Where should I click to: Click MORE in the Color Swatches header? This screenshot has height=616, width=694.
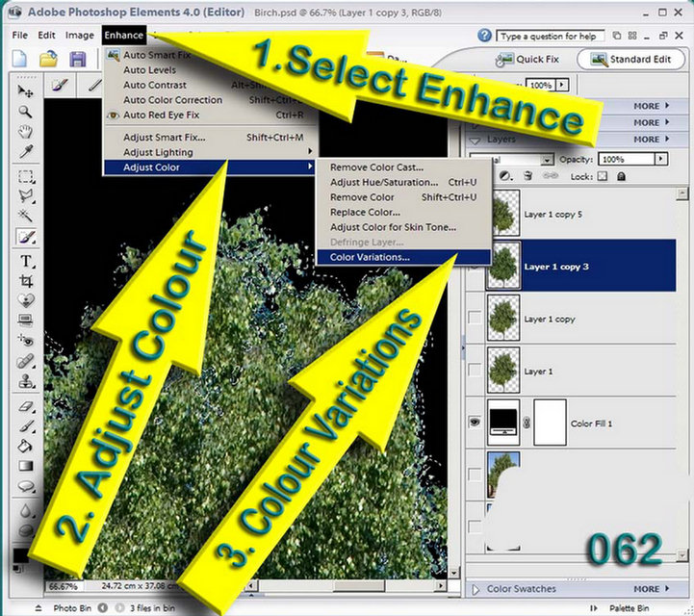(x=651, y=589)
